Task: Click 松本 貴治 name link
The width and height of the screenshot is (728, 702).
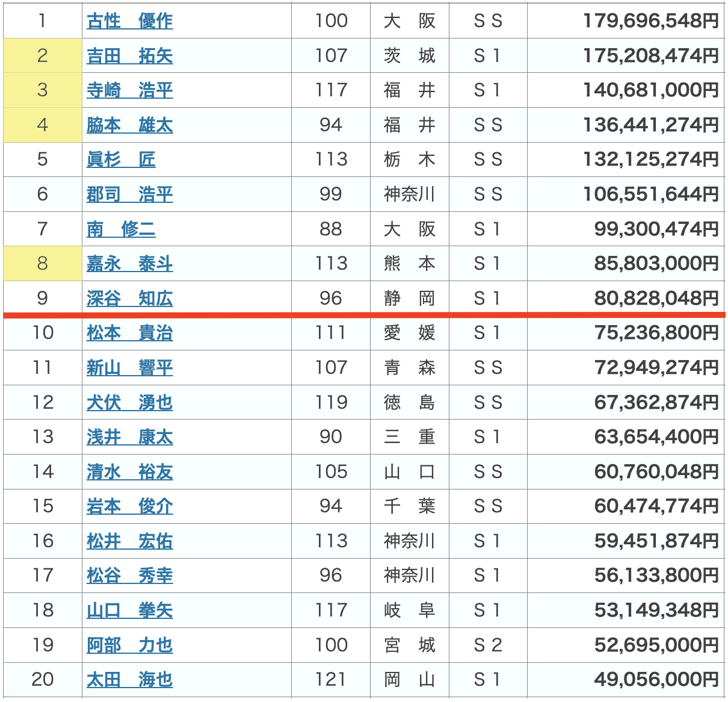Action: point(129,333)
